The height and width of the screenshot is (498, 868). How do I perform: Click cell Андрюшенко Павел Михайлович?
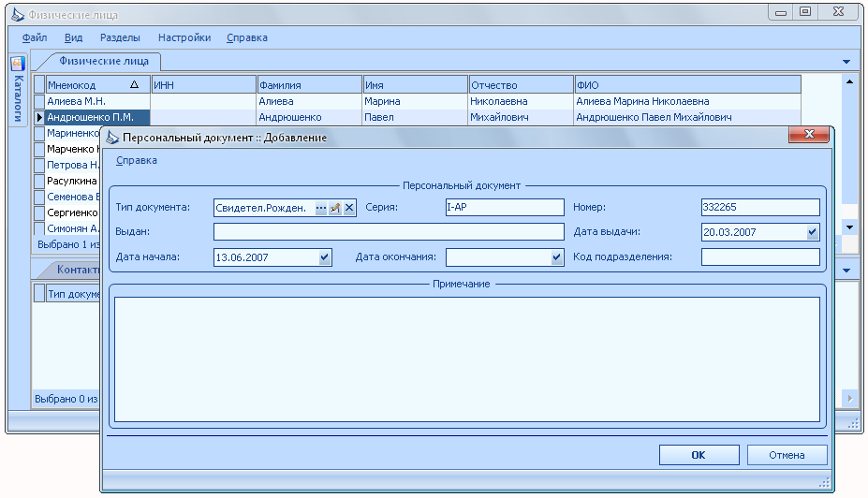pyautogui.click(x=687, y=117)
